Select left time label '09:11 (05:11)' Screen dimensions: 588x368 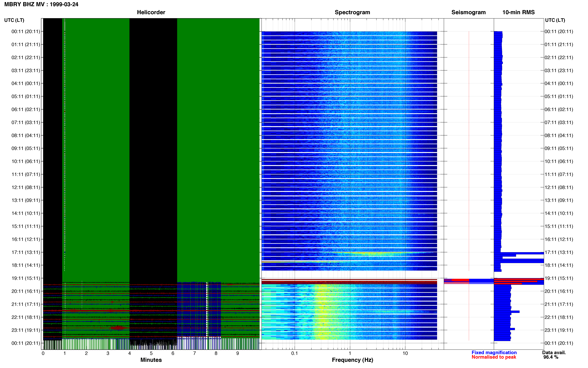click(x=26, y=148)
